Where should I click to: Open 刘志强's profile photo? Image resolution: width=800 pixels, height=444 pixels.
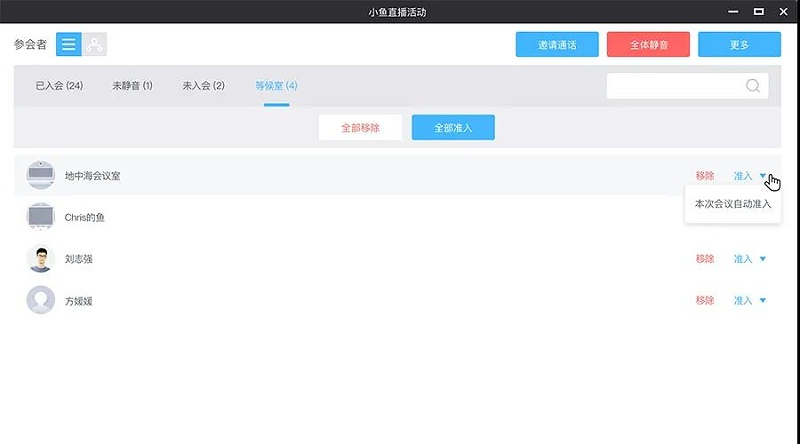(x=40, y=259)
